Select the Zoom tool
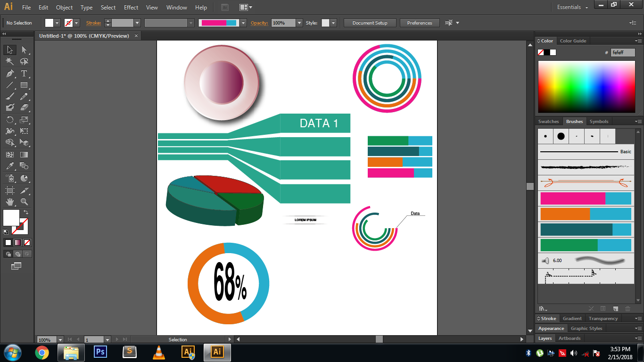Screen dimensions: 644x362 coord(24,202)
